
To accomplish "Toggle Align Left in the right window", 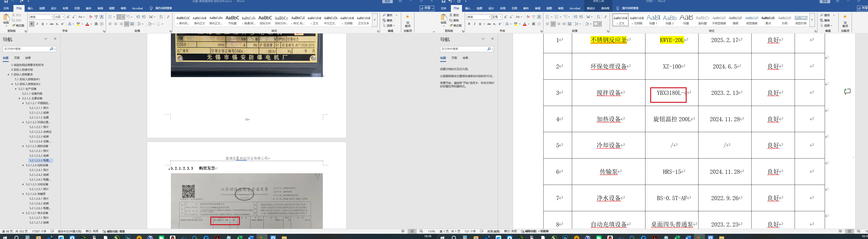I will pos(547,24).
